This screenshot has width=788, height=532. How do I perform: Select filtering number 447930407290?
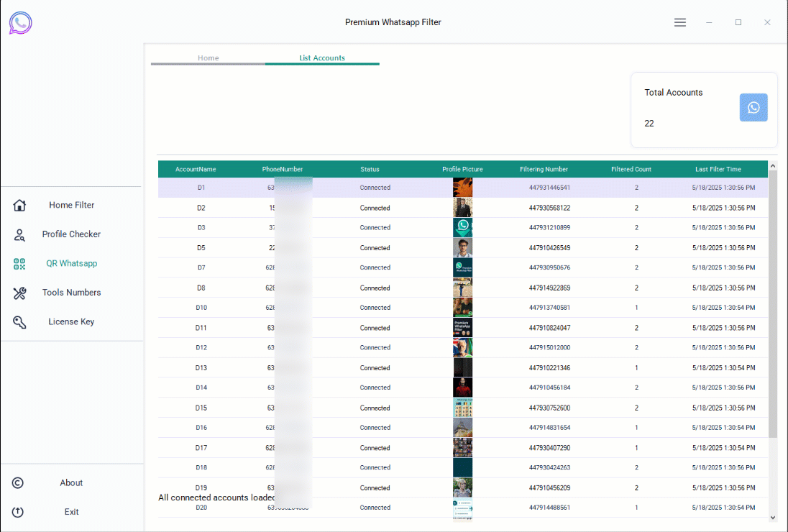tap(549, 448)
